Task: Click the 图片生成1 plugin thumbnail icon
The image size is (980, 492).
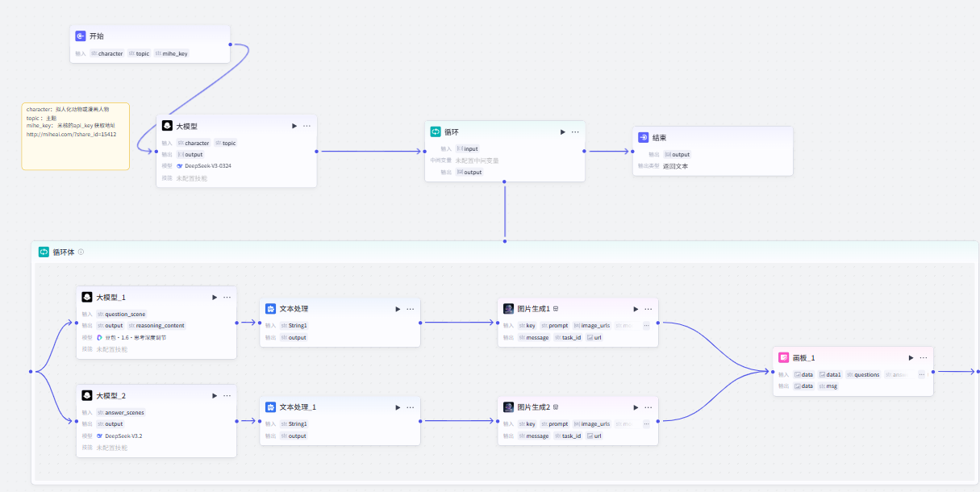Action: (x=509, y=309)
